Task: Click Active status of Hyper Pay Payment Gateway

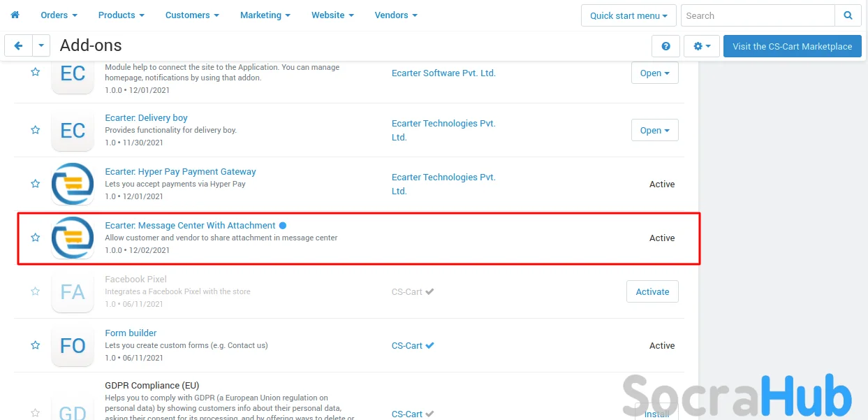Action: (662, 184)
